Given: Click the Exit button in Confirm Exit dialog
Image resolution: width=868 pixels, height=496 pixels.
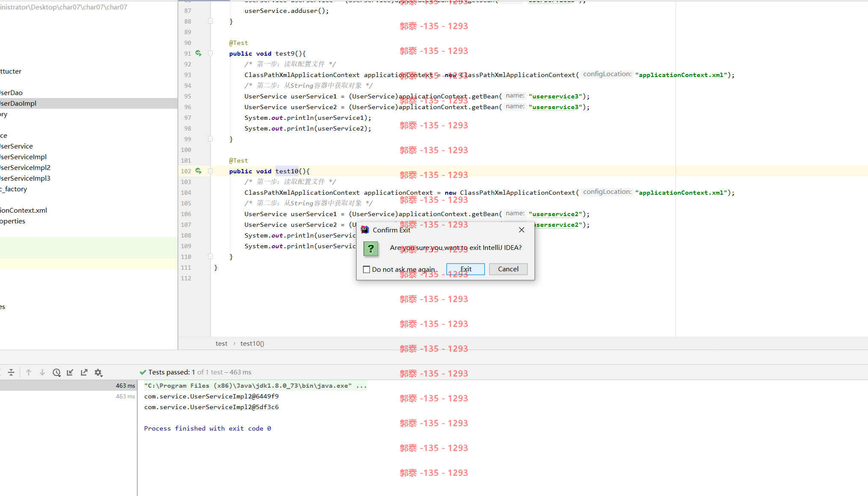Looking at the screenshot, I should 465,269.
